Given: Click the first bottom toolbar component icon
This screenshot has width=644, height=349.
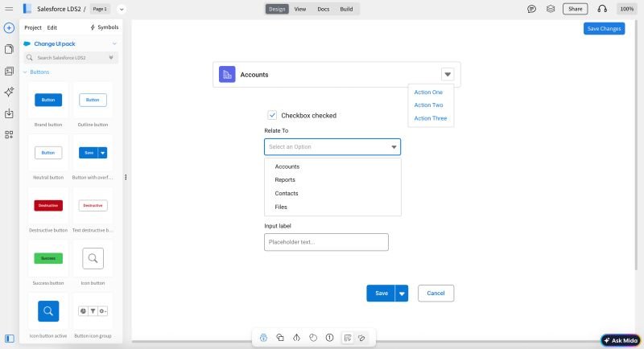Looking at the screenshot, I should click(264, 338).
